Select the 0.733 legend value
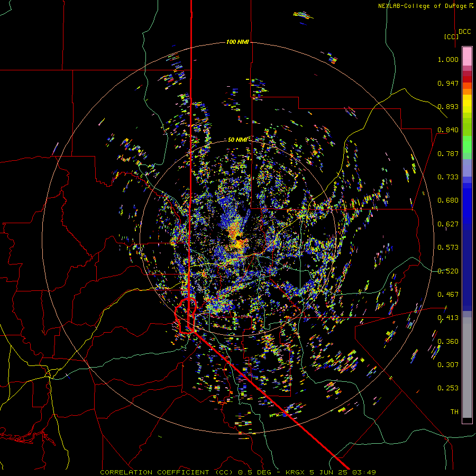This screenshot has height=476, width=476. [448, 177]
